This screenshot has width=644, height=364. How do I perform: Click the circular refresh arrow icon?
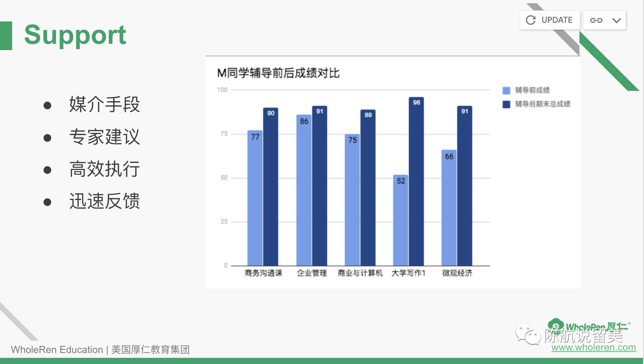pos(531,20)
